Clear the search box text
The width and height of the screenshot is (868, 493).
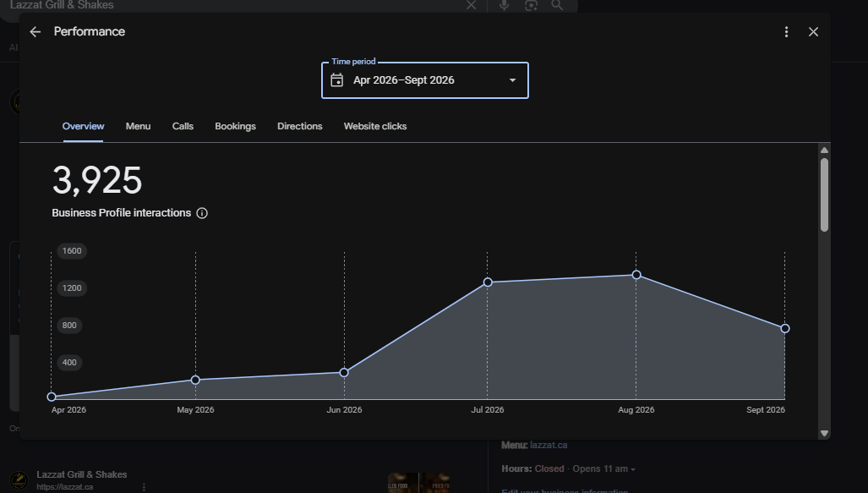tap(471, 6)
